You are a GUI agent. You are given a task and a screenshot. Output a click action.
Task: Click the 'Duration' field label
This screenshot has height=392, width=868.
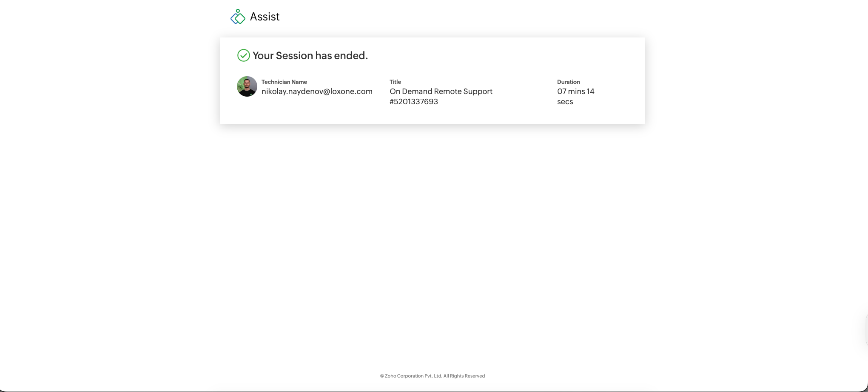click(x=568, y=82)
